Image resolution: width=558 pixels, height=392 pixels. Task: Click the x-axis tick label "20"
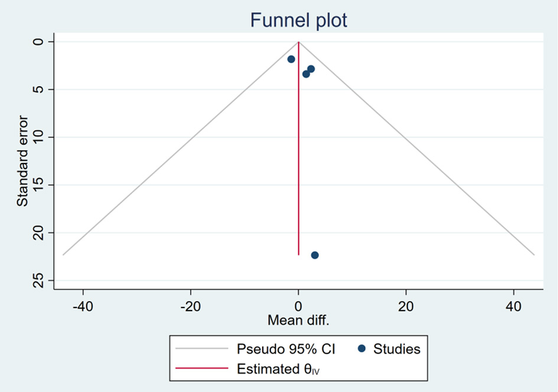pos(406,306)
